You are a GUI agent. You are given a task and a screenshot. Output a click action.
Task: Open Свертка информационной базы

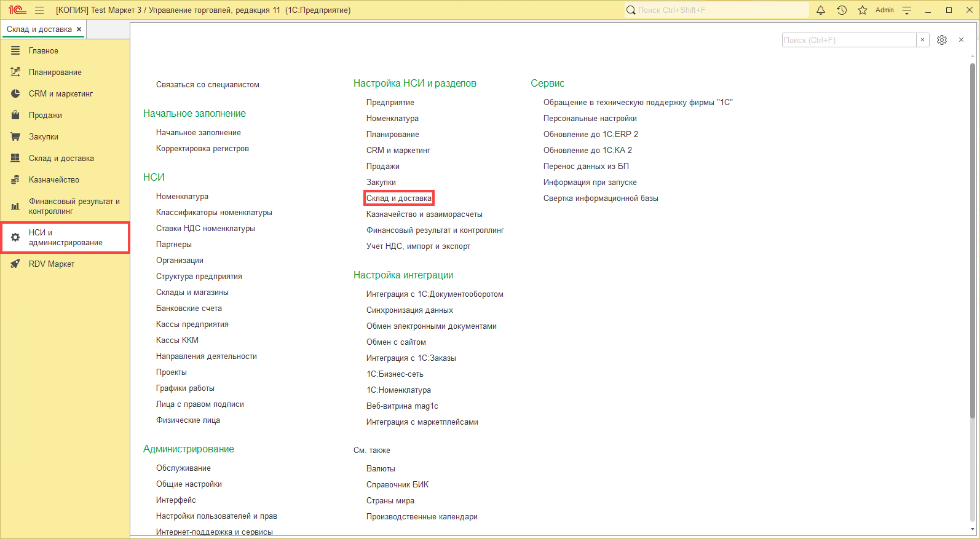point(601,198)
